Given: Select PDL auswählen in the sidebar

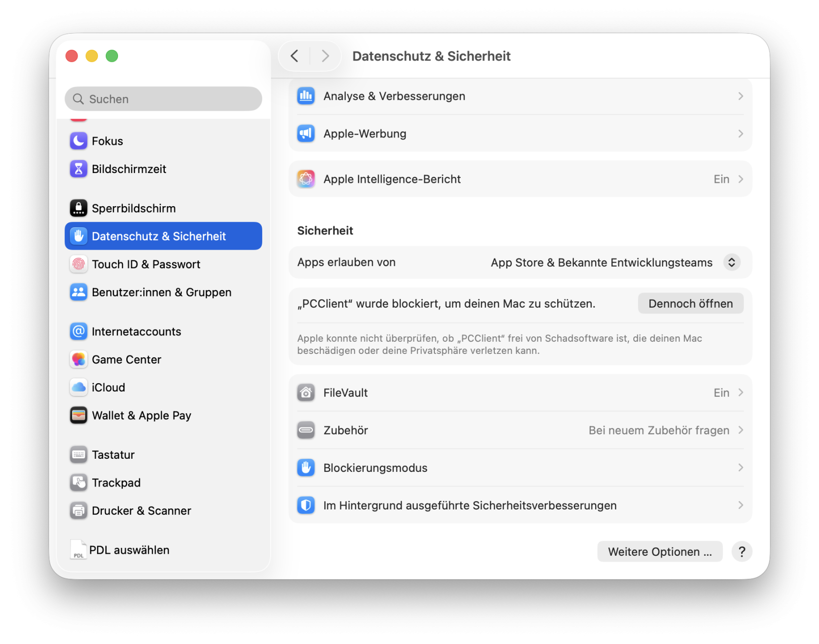Looking at the screenshot, I should coord(163,550).
